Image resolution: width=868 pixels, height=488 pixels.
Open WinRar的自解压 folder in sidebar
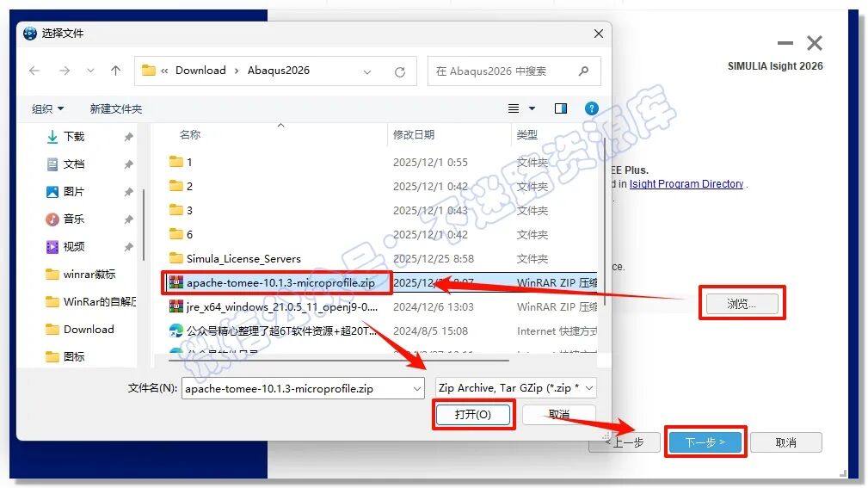point(99,302)
